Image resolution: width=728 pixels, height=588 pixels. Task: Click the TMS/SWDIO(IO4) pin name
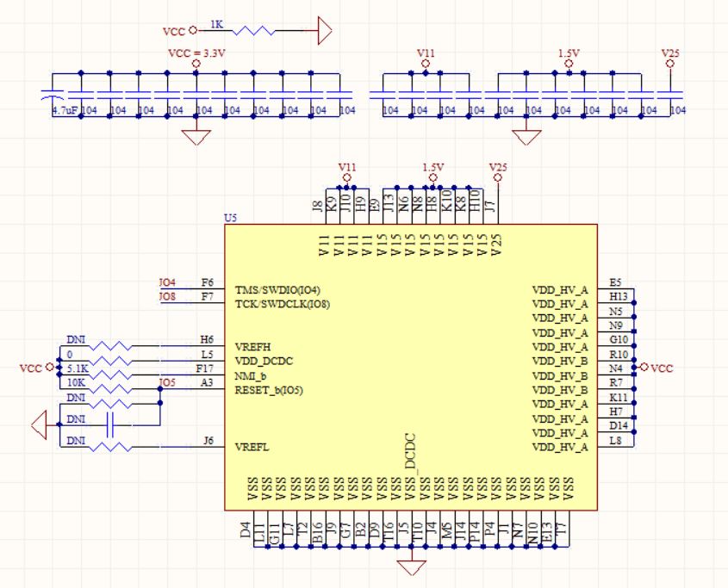point(277,290)
